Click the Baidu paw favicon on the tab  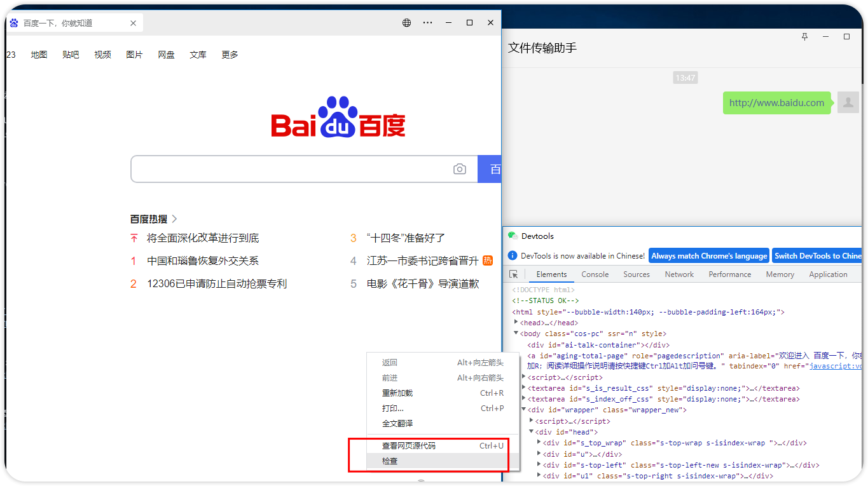click(14, 23)
